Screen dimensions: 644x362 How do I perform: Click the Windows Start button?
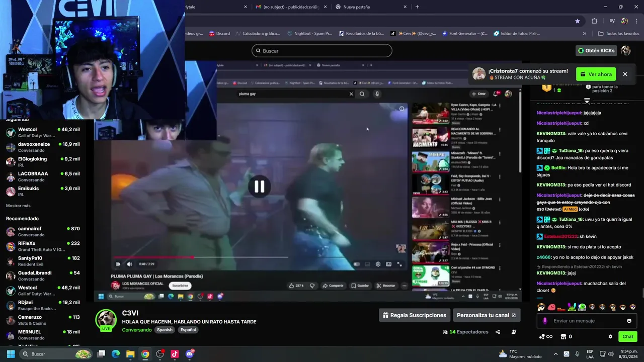point(11,354)
